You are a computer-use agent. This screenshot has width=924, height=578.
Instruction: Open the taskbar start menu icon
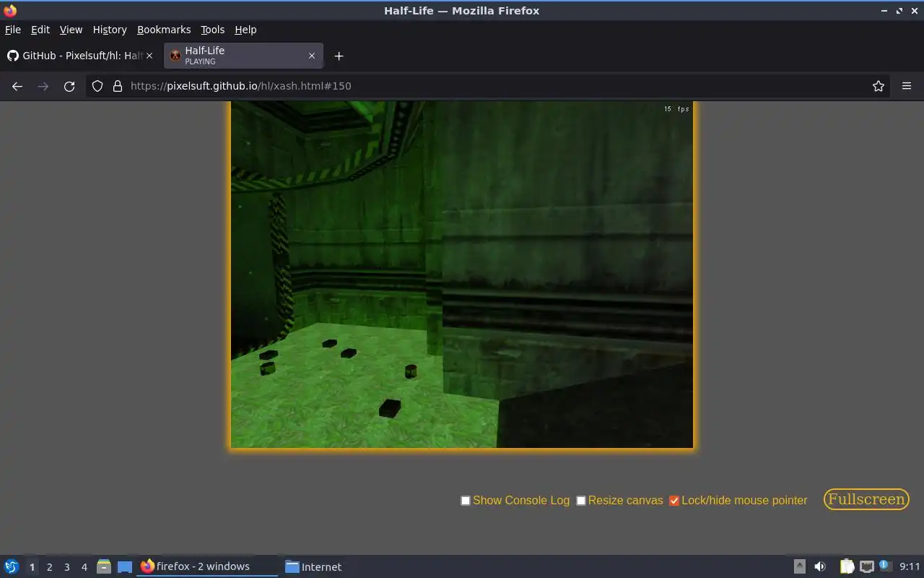(x=12, y=566)
